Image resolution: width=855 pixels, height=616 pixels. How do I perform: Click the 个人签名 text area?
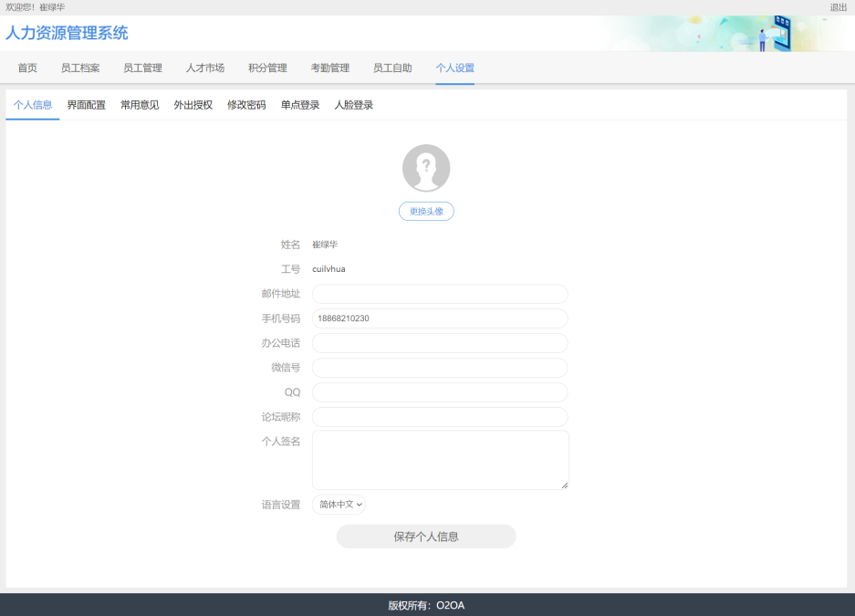click(x=440, y=460)
